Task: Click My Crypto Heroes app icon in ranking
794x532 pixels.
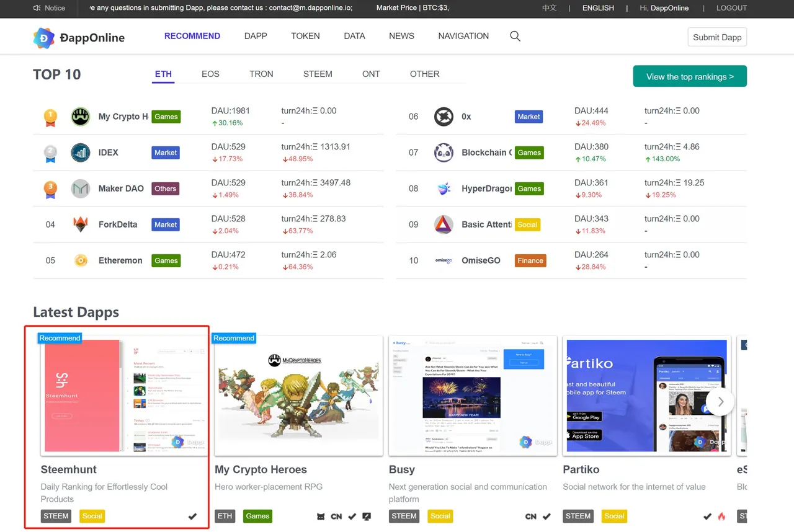Action: pos(81,117)
